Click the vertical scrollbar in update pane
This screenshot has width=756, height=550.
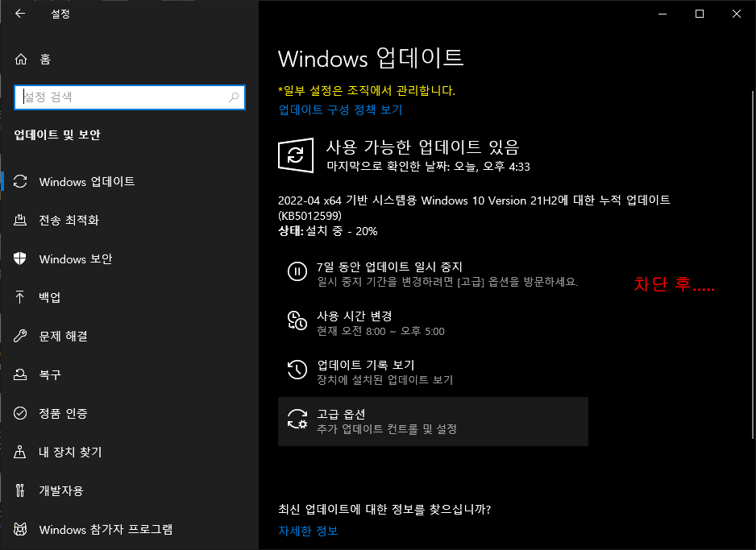753,265
